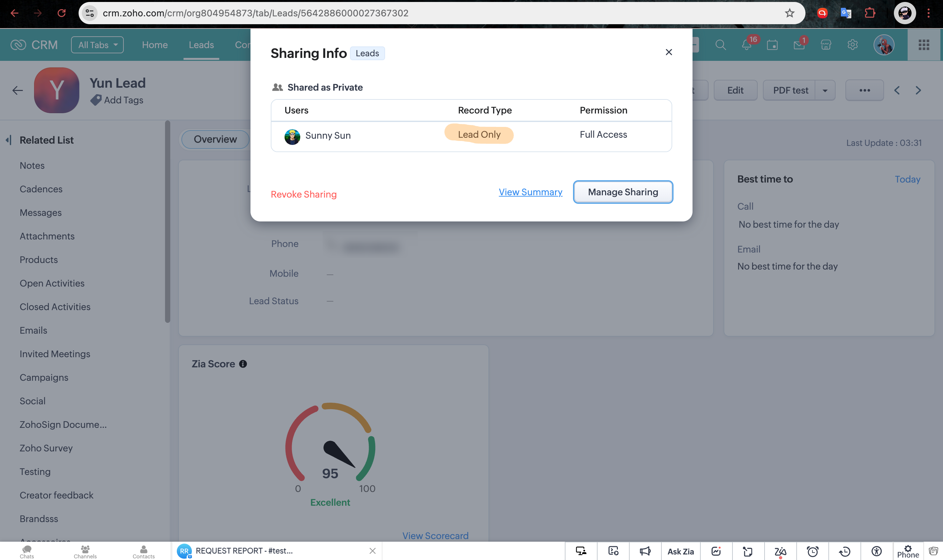This screenshot has height=560, width=943.
Task: Expand the All Tabs dropdown
Action: click(98, 45)
